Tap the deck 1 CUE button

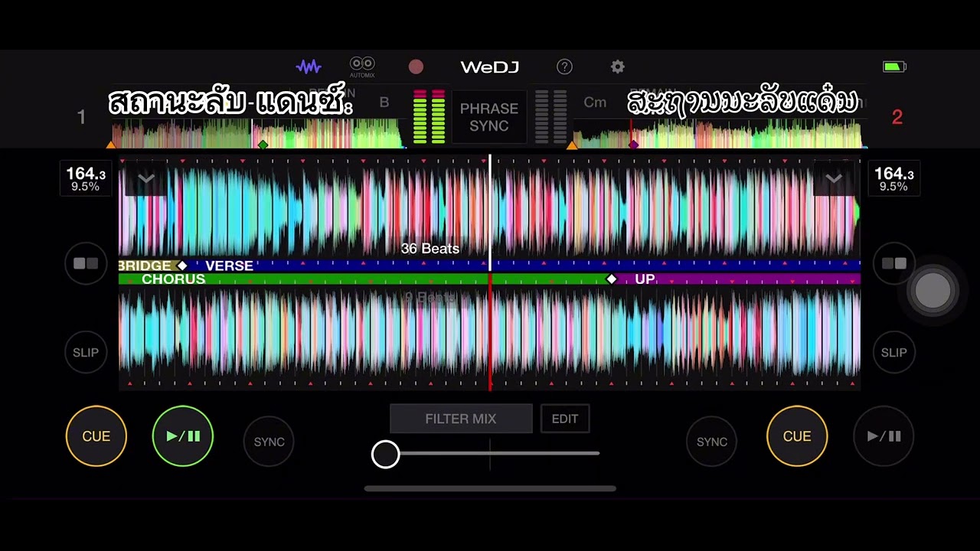(x=96, y=436)
